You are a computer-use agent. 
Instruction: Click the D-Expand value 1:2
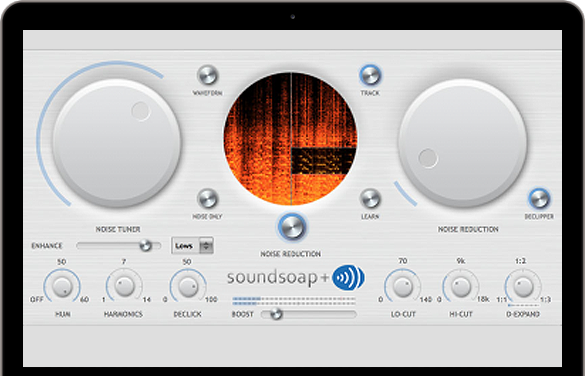click(x=520, y=261)
